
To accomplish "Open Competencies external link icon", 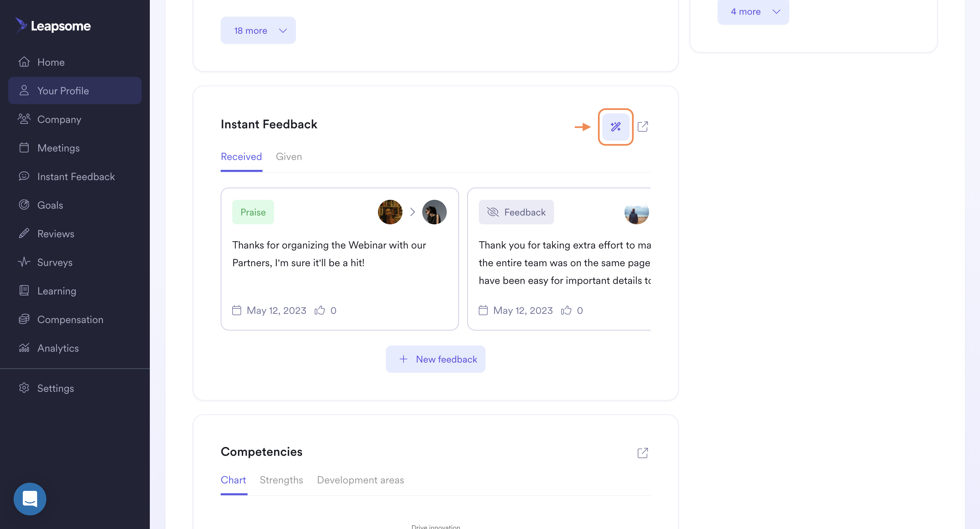I will coord(642,453).
